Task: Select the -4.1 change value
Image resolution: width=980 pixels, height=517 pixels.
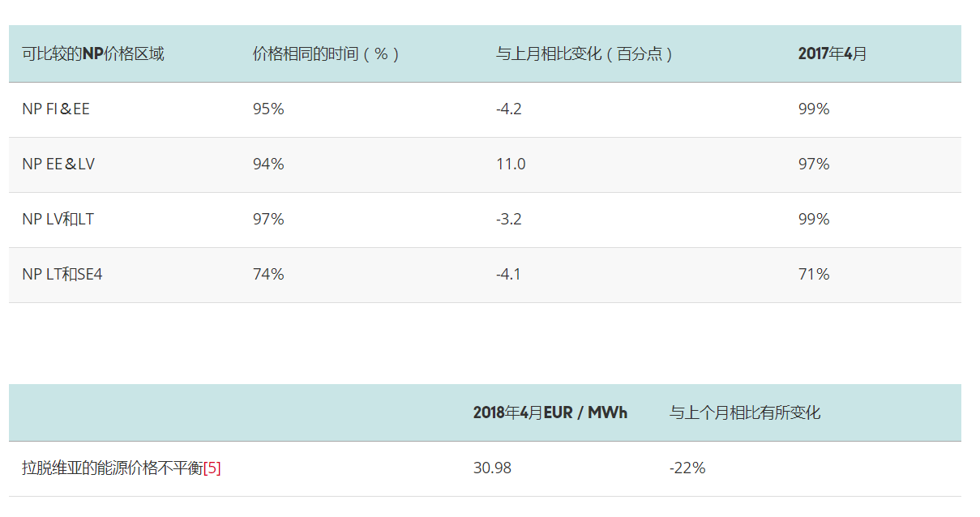Action: (x=508, y=275)
